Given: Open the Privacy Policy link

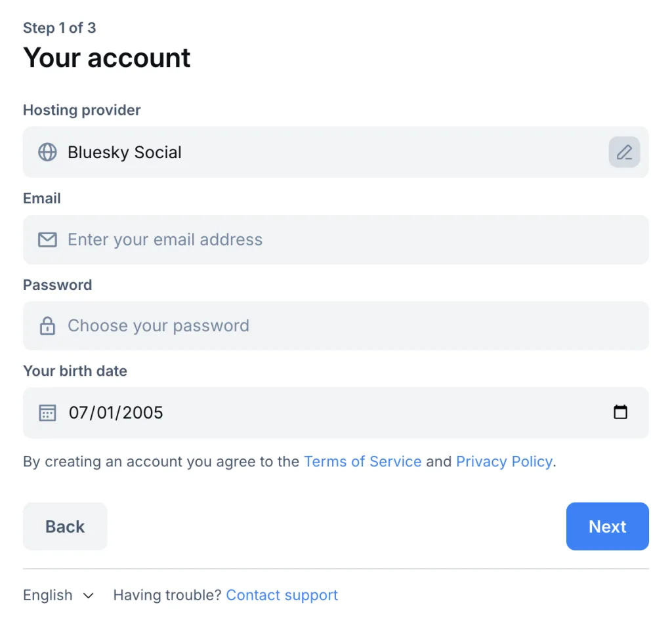Looking at the screenshot, I should 504,462.
